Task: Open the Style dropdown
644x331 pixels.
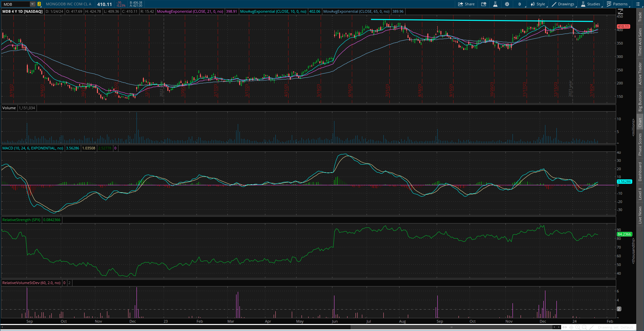Action: tap(538, 4)
